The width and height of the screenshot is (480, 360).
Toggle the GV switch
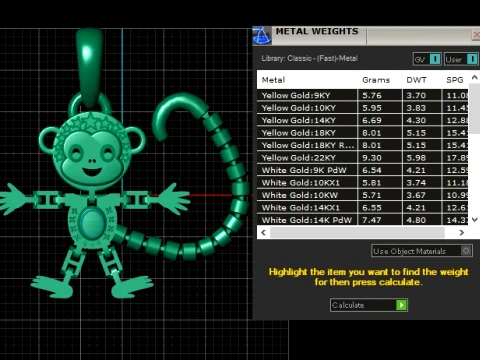point(427,59)
